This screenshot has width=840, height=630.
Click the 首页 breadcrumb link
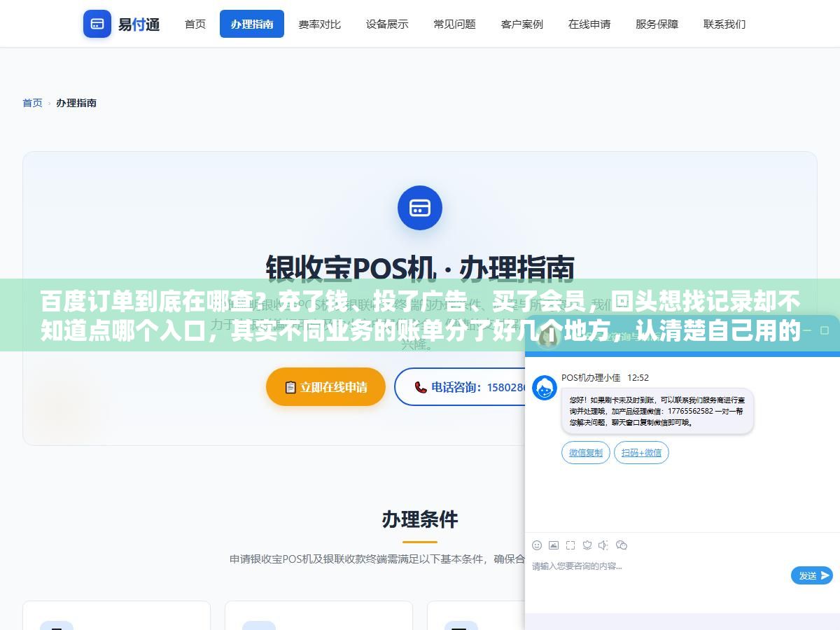(x=32, y=103)
